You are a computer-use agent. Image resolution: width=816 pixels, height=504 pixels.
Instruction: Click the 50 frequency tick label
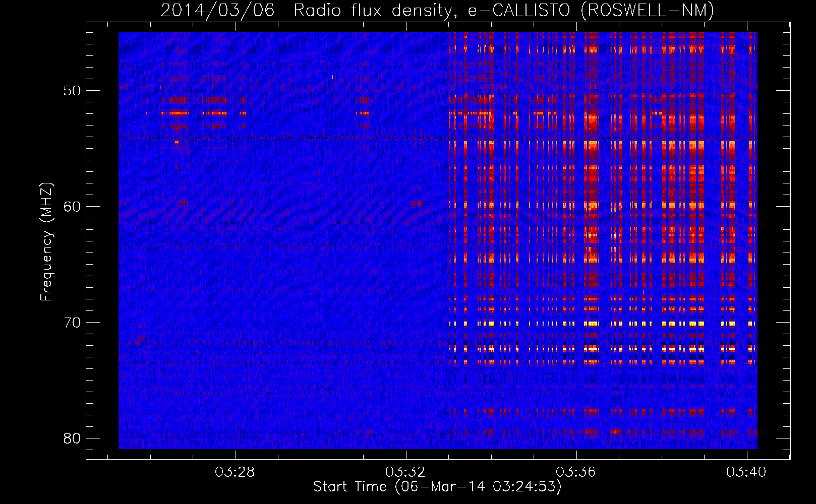pyautogui.click(x=73, y=91)
